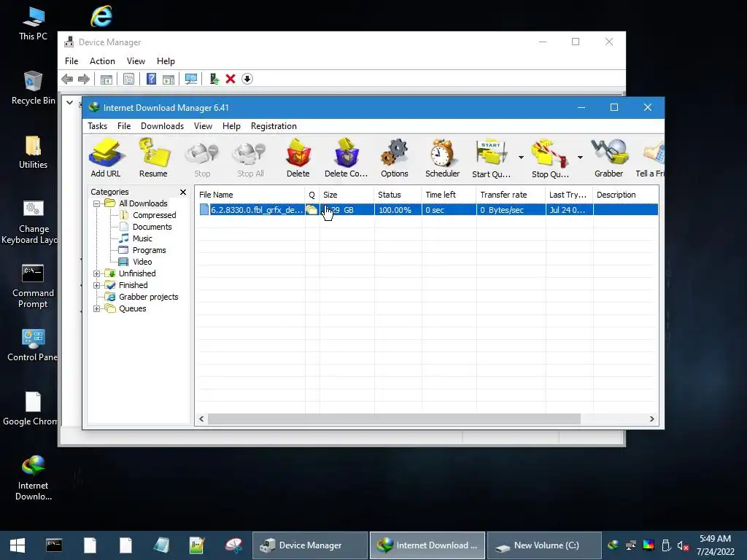The image size is (747, 560).
Task: Open the Registration menu
Action: tap(274, 126)
